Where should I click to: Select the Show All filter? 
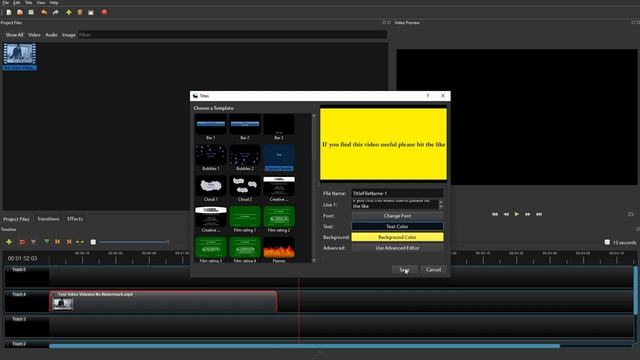click(x=14, y=35)
